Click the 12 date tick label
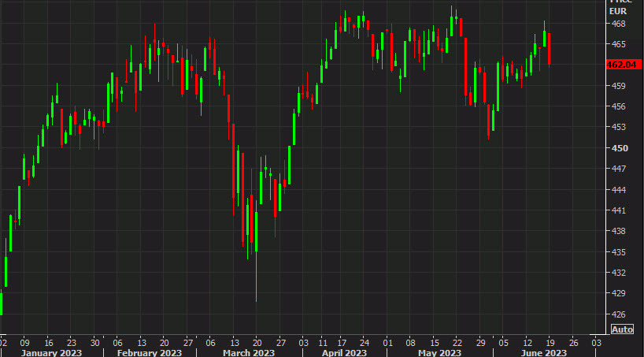The image size is (644, 357). [x=527, y=343]
